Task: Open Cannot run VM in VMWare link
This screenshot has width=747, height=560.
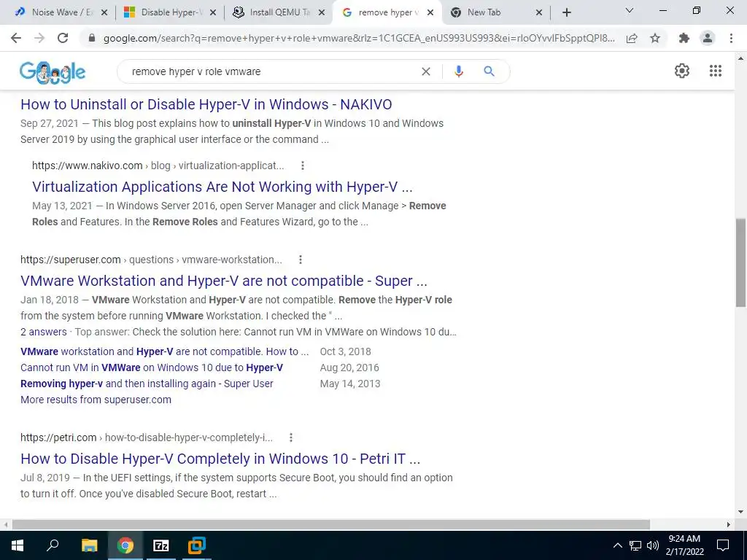Action: (x=152, y=367)
